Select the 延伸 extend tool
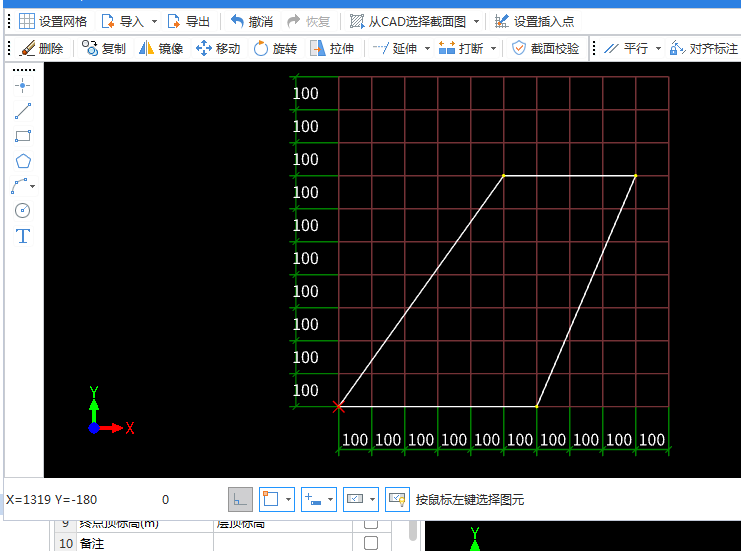This screenshot has width=741, height=551. (x=395, y=48)
